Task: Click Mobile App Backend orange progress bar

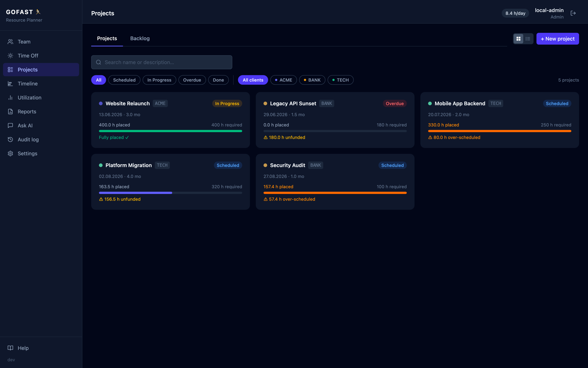Action: [x=500, y=131]
